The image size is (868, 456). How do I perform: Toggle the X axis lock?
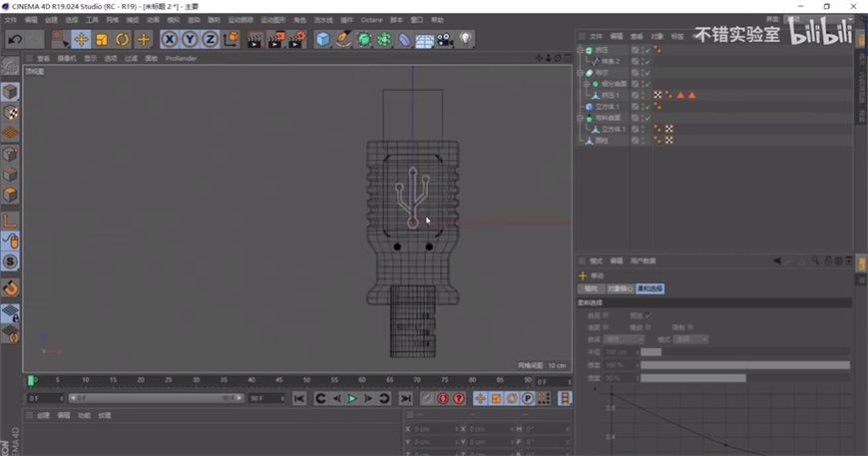pyautogui.click(x=170, y=39)
